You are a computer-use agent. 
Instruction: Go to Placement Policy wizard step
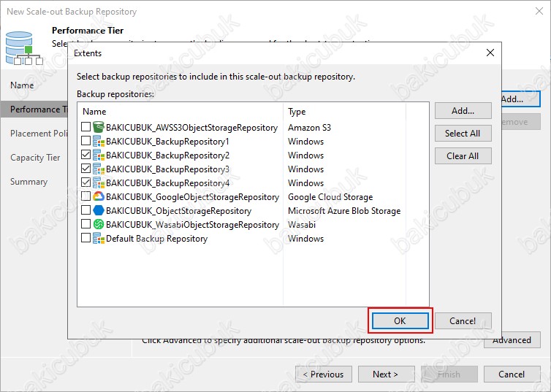tap(39, 134)
